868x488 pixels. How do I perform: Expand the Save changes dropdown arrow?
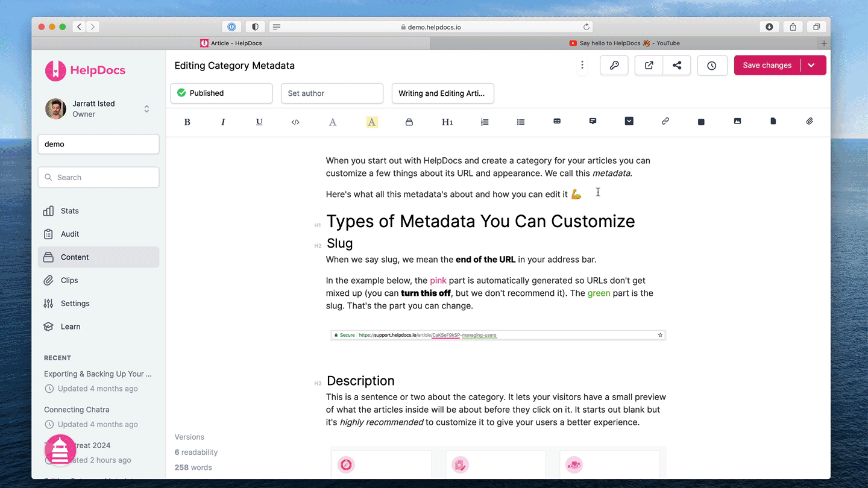[813, 66]
